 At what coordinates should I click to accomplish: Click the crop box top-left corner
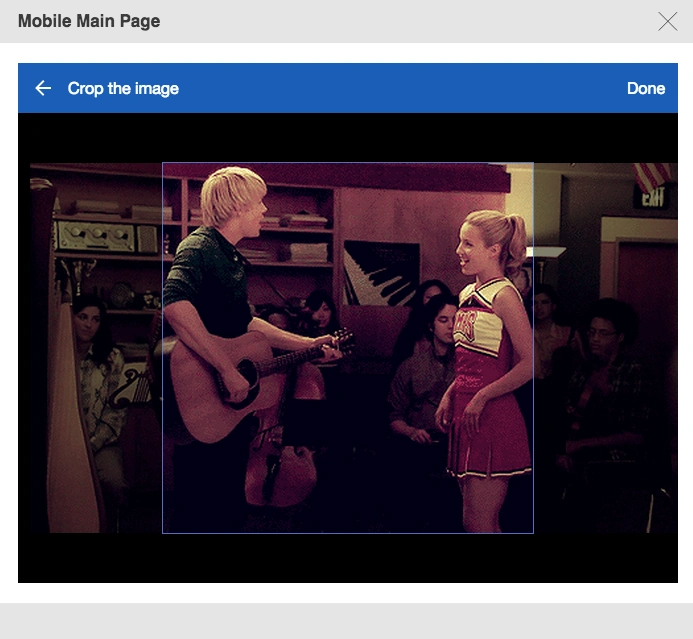163,163
